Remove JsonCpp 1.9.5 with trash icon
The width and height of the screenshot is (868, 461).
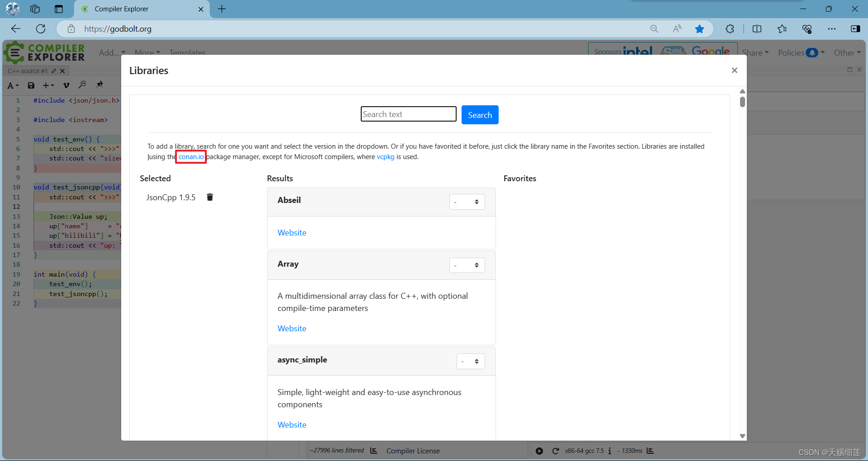pos(210,197)
